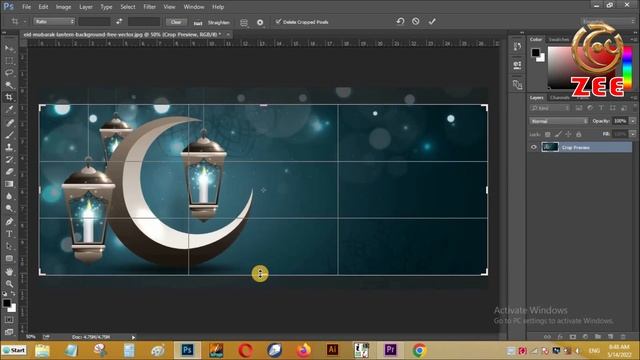Open the Fill slider dropdown arrow
This screenshot has width=640, height=360.
tap(633, 134)
